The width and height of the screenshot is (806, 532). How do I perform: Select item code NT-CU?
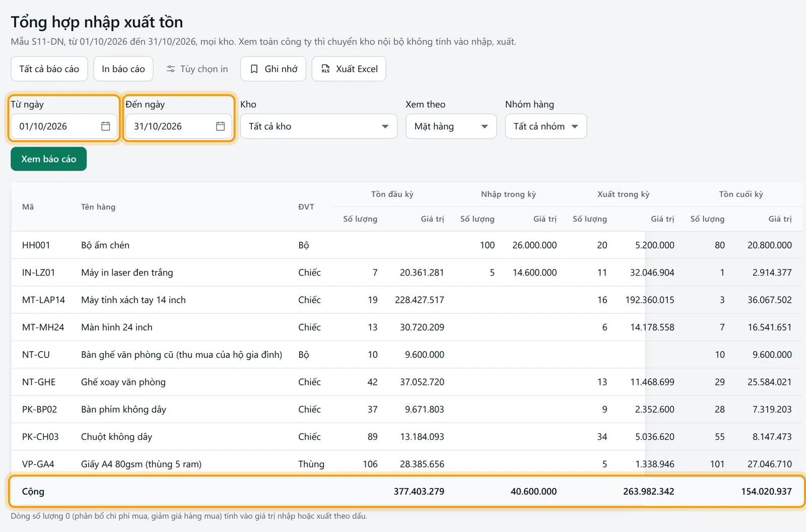click(x=36, y=355)
